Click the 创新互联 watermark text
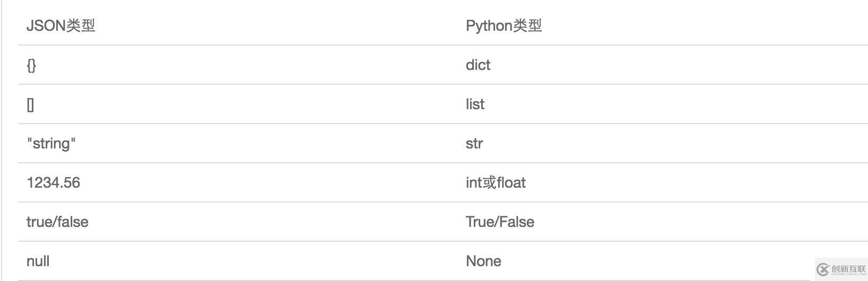868x281 pixels. (x=848, y=269)
